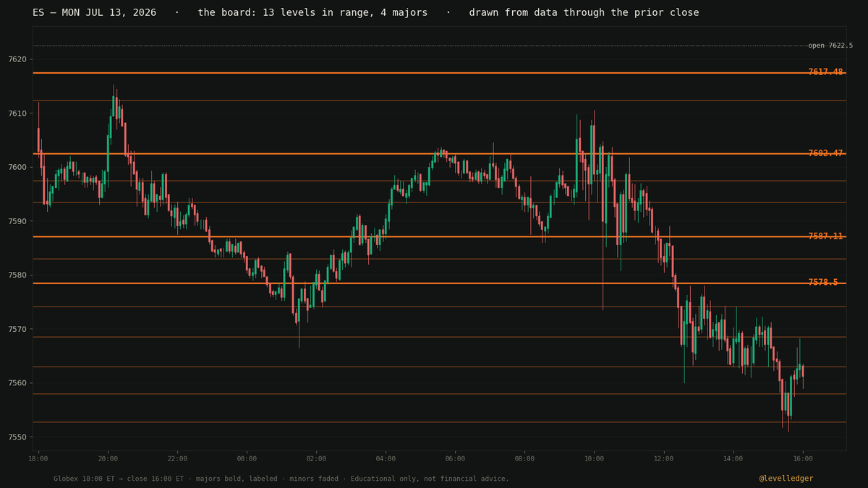Click the Globex session footer disclaimer text
Image resolution: width=868 pixels, height=488 pixels.
click(x=281, y=479)
